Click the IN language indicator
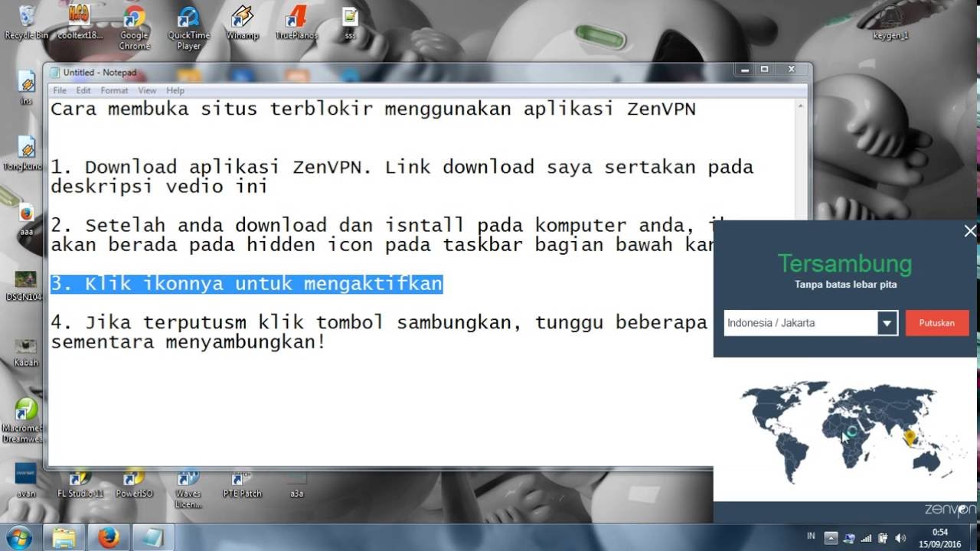Viewport: 980px width, 551px height. click(811, 536)
